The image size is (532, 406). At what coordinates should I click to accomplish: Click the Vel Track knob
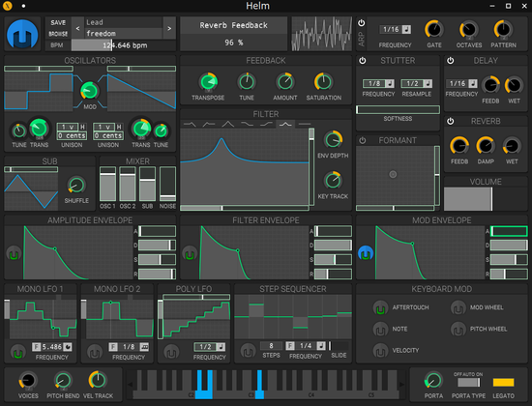point(98,381)
